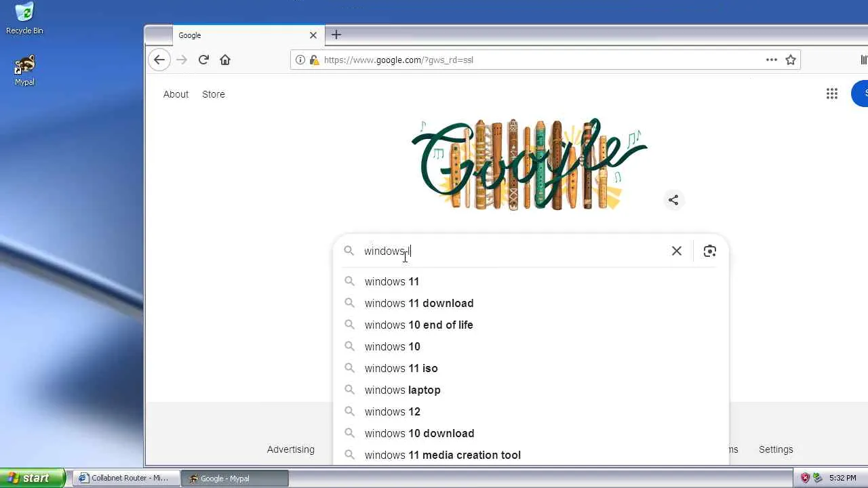Select suggestion "windows 11 download"
Viewport: 868px width, 488px height.
point(531,303)
